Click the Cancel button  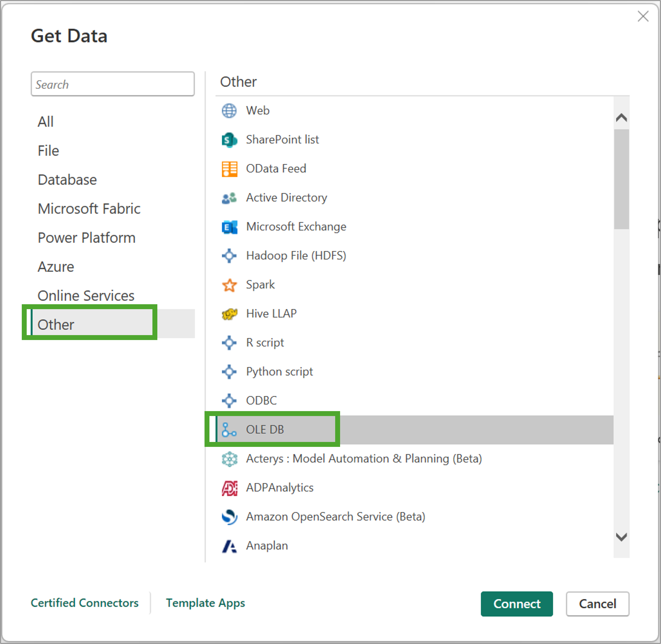[597, 604]
